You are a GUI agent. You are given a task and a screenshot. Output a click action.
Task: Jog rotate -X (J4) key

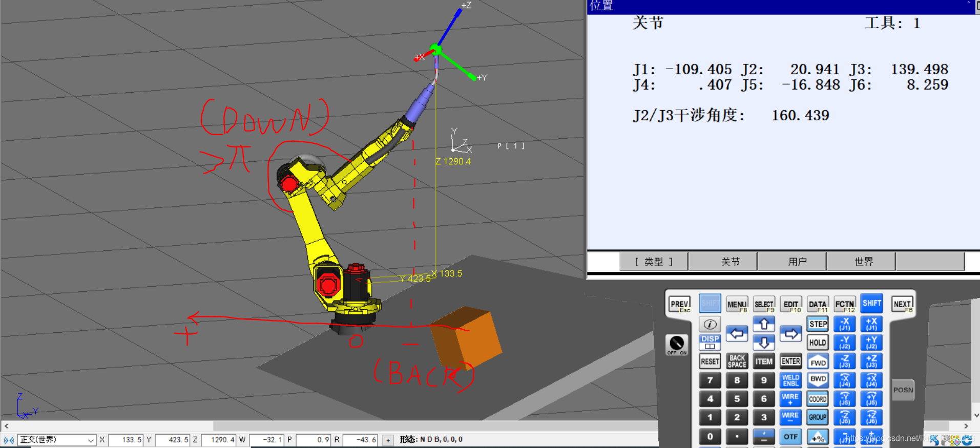coord(844,380)
